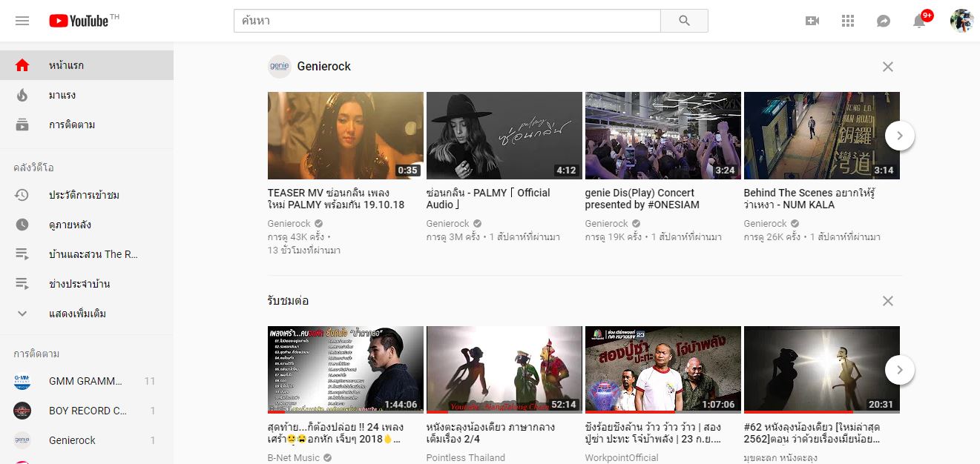Open the 1:44:06 song compilation thumbnail
The image size is (980, 464).
(x=346, y=370)
